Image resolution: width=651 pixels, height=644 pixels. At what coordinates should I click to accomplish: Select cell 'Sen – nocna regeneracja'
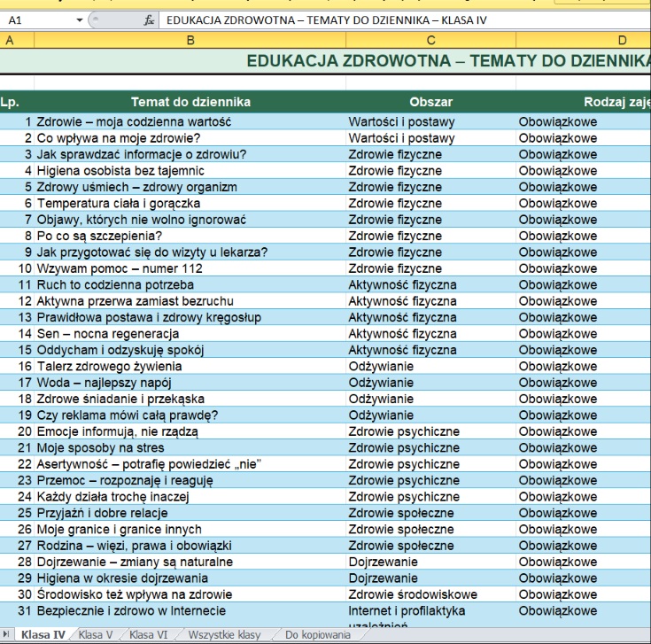pyautogui.click(x=190, y=333)
